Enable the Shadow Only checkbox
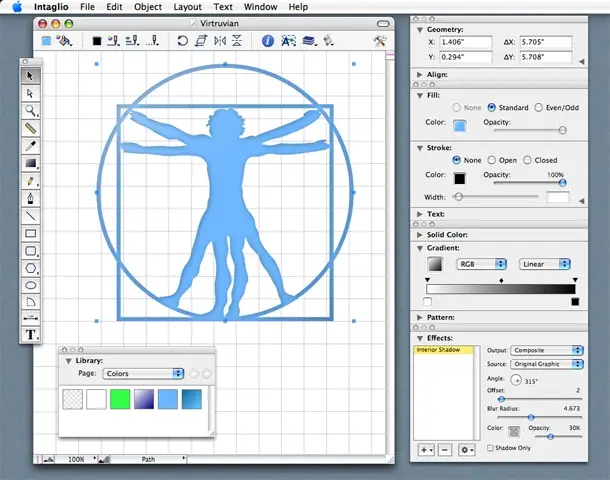The height and width of the screenshot is (480, 610). (x=489, y=448)
